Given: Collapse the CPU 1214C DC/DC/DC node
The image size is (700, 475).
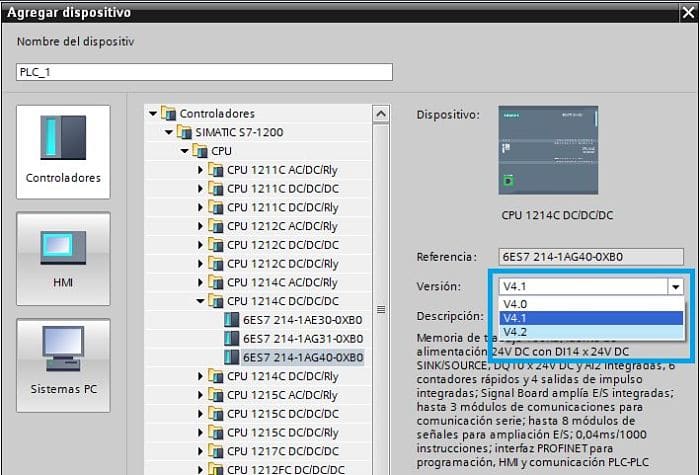Looking at the screenshot, I should 200,301.
